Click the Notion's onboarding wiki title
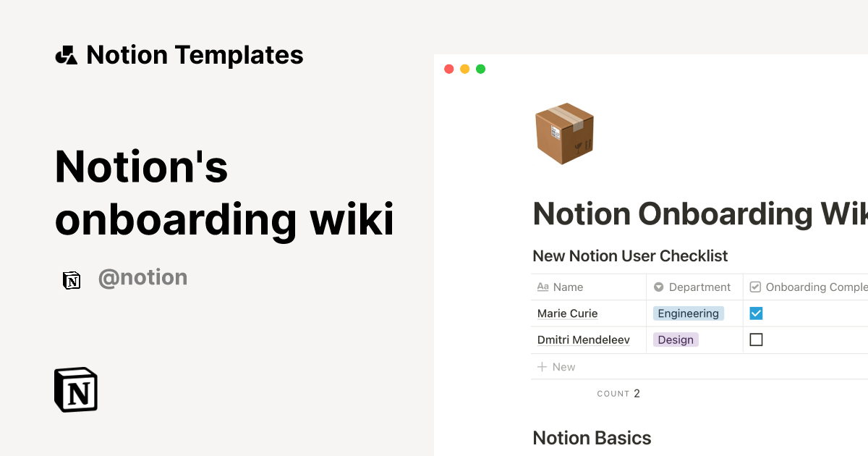 point(224,193)
